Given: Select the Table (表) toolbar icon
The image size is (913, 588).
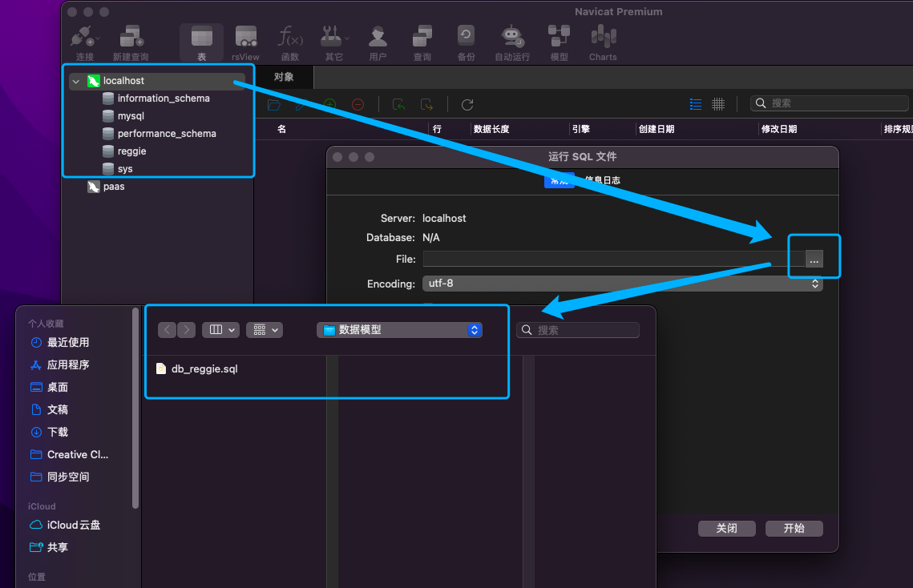Looking at the screenshot, I should click(201, 42).
